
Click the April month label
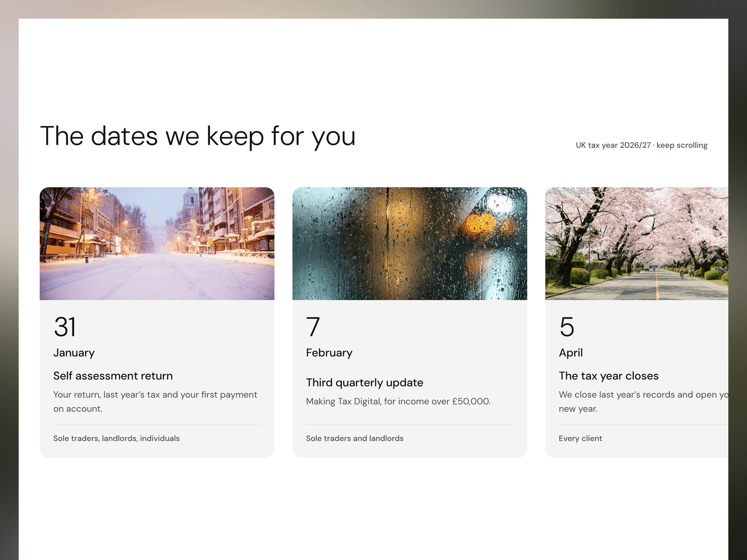click(571, 353)
